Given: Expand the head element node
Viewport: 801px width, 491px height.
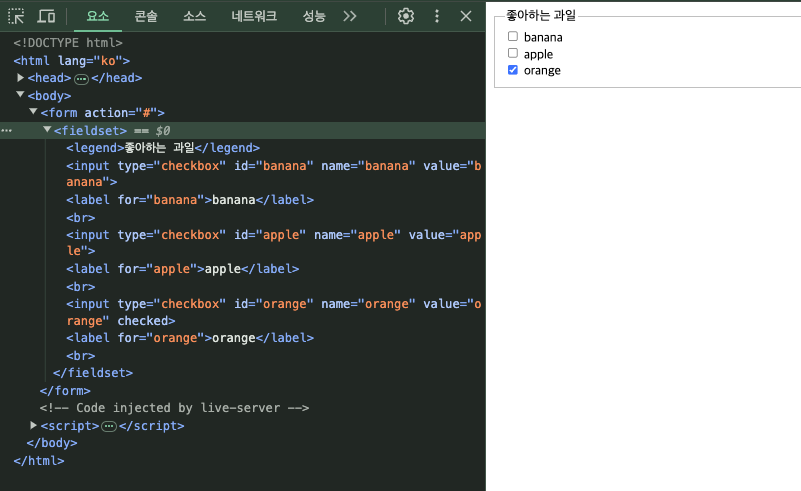Looking at the screenshot, I should (20, 78).
